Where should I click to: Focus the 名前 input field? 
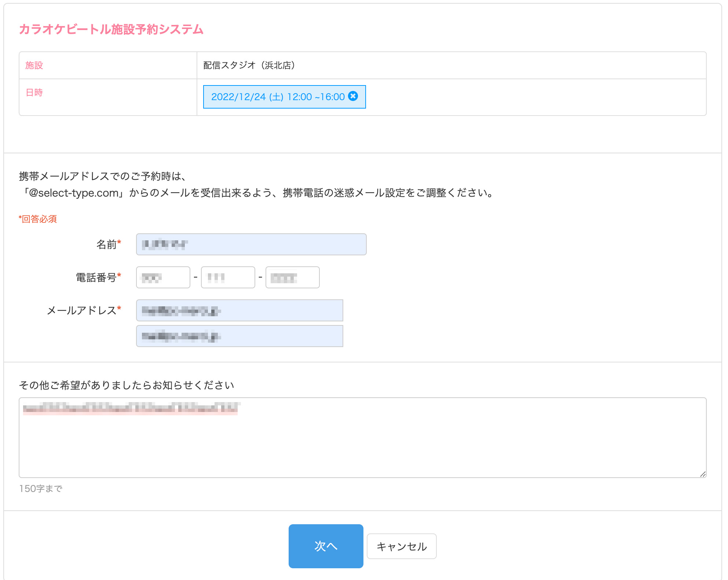(x=251, y=244)
